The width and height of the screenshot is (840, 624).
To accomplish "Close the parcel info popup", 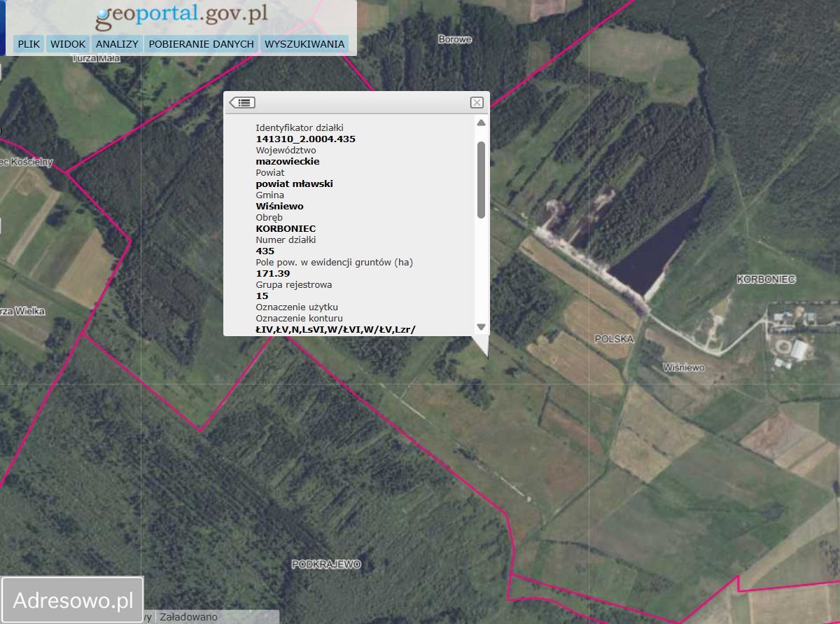I will click(x=477, y=102).
